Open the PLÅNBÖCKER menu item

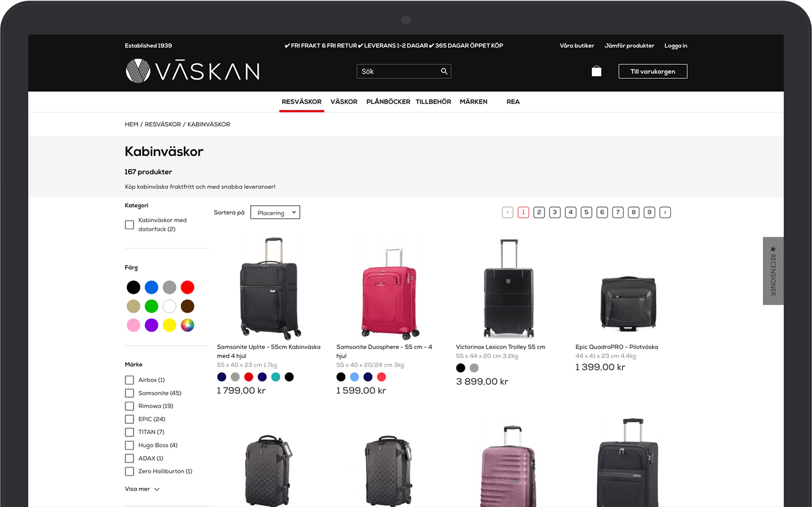pyautogui.click(x=388, y=102)
